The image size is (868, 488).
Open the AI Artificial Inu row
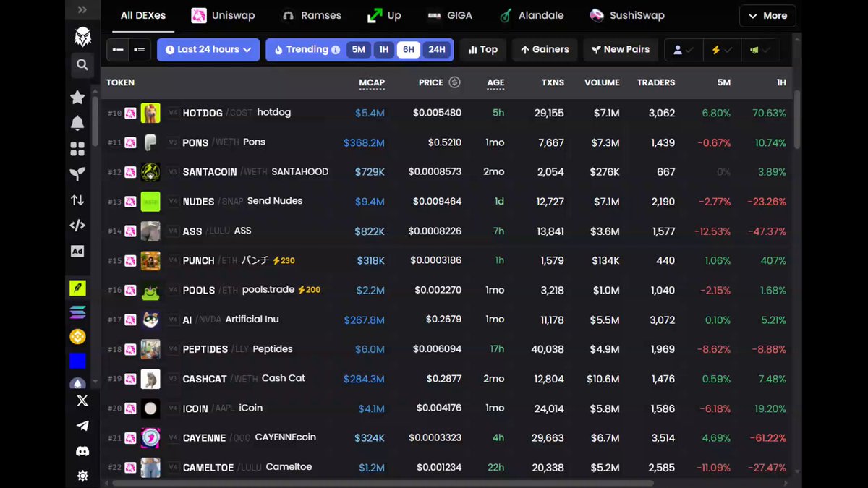(x=447, y=320)
